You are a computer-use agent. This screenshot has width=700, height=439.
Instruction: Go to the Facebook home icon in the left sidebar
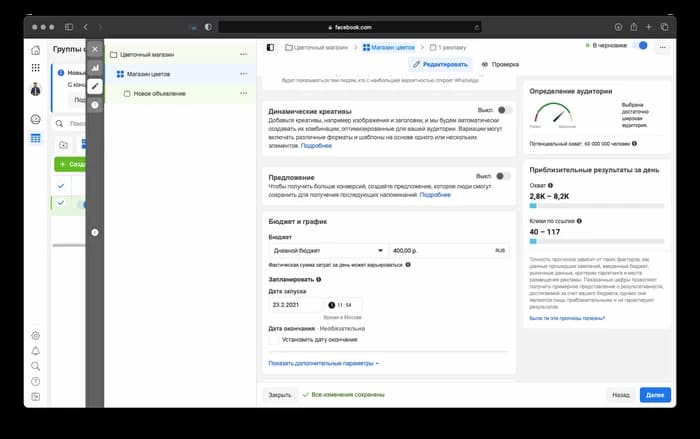click(36, 49)
